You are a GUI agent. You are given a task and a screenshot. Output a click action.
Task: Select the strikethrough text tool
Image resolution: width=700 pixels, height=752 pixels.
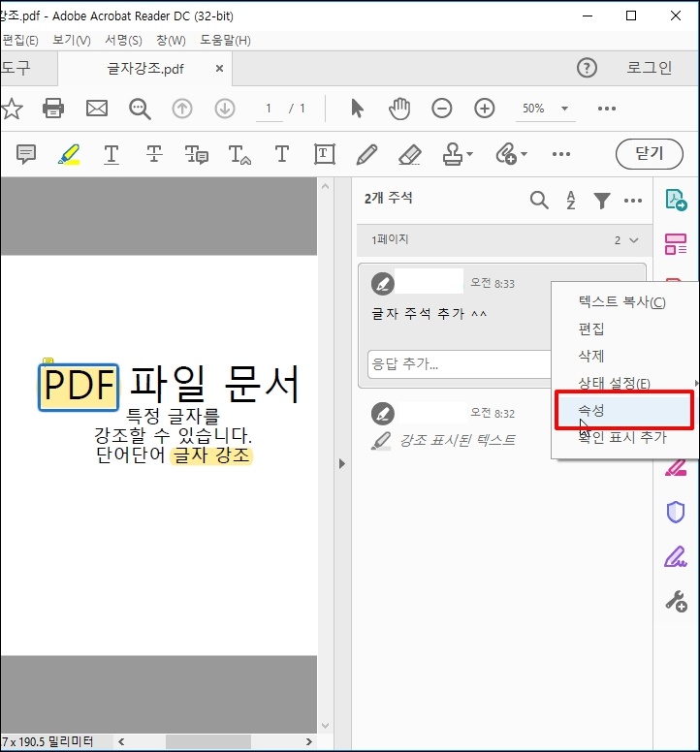click(x=154, y=154)
